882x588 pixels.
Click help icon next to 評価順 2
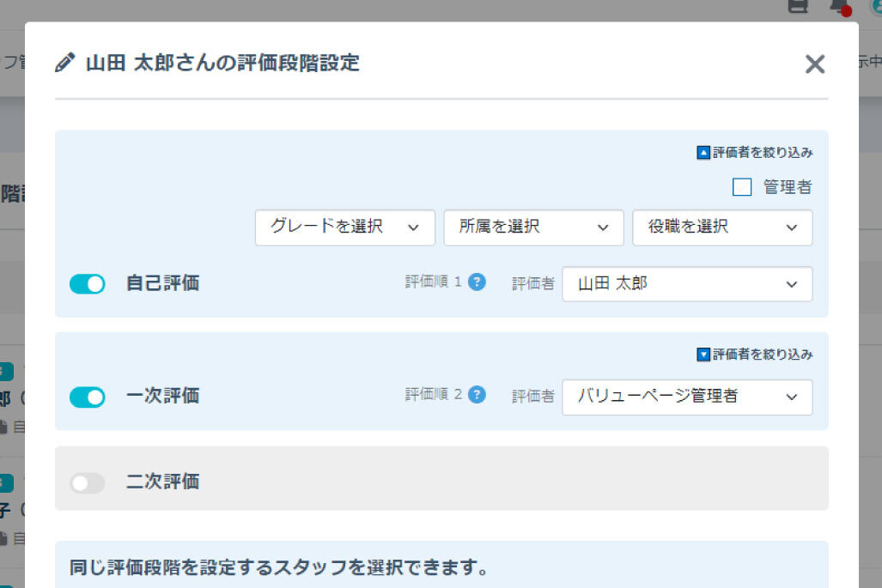point(477,395)
